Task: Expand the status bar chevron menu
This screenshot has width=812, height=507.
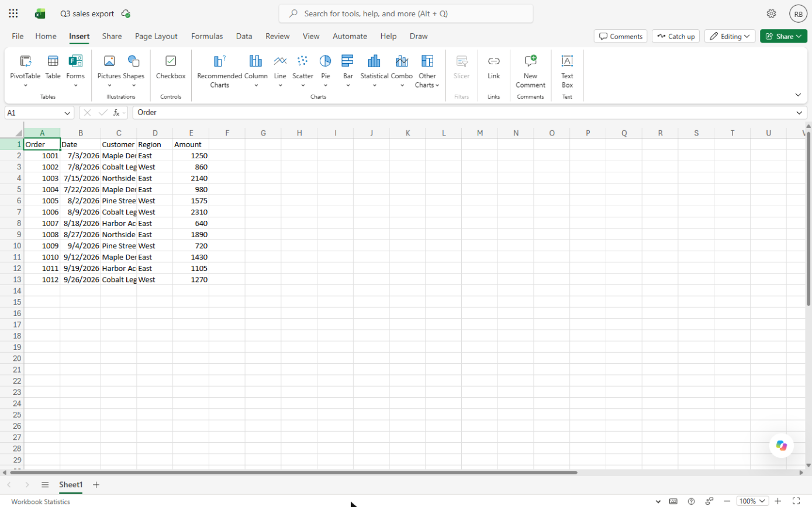Action: (658, 501)
